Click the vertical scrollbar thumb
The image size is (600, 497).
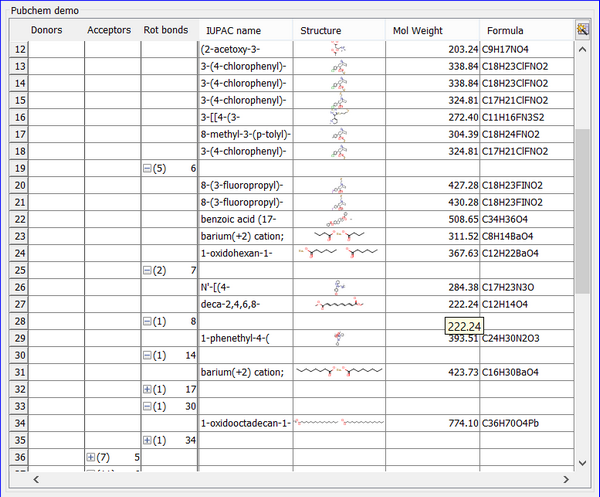582,210
